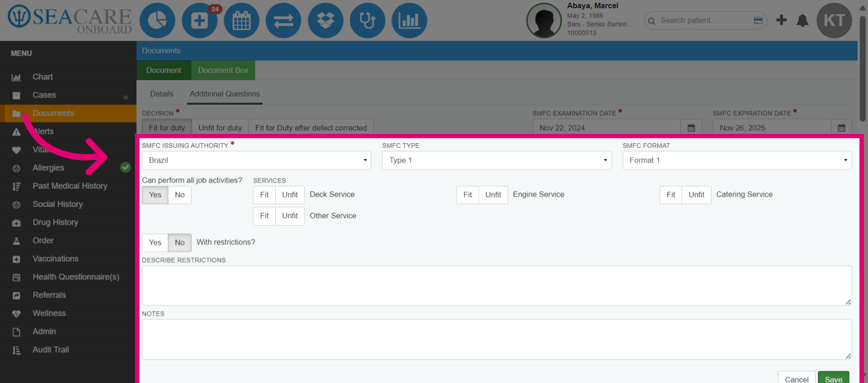868x383 pixels.
Task: Open Wellness in the sidebar
Action: [68, 313]
